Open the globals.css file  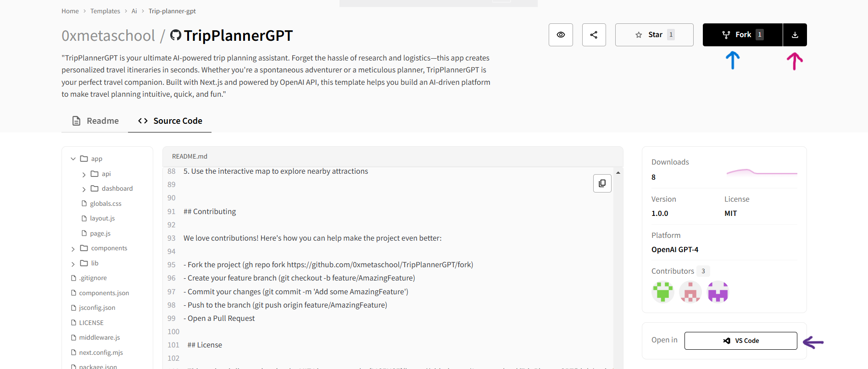pos(106,204)
